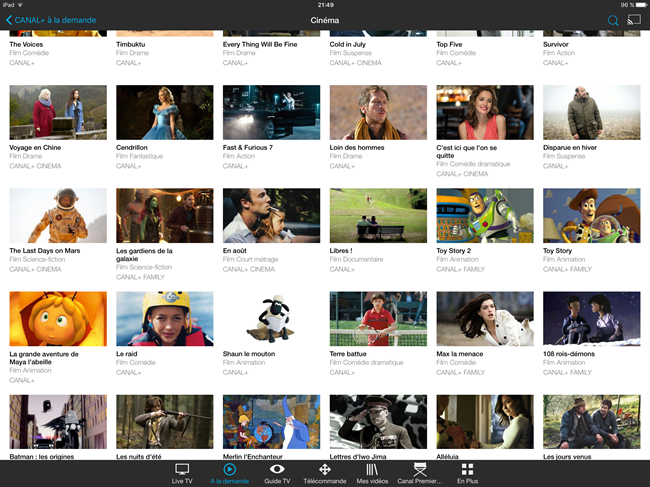Select the Timbuktu title text
Viewport: 650px width, 487px height.
tap(131, 44)
